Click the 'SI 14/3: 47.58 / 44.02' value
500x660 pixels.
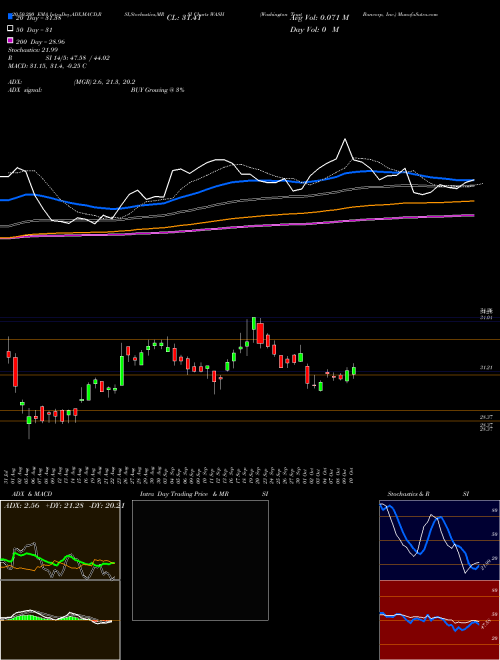78,58
